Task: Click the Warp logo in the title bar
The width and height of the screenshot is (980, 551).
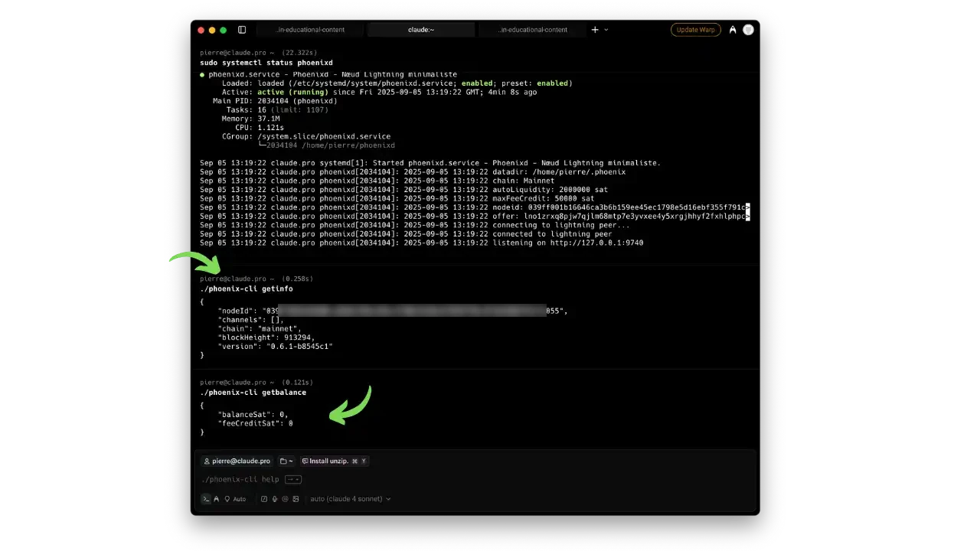Action: [x=733, y=29]
